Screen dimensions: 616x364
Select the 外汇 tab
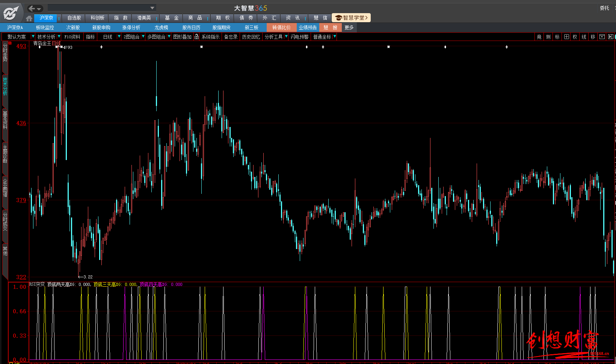[269, 18]
